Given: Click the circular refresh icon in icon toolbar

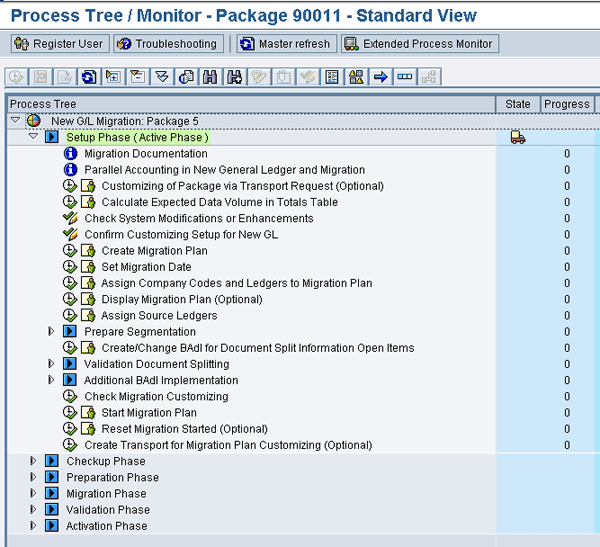Looking at the screenshot, I should click(x=89, y=77).
